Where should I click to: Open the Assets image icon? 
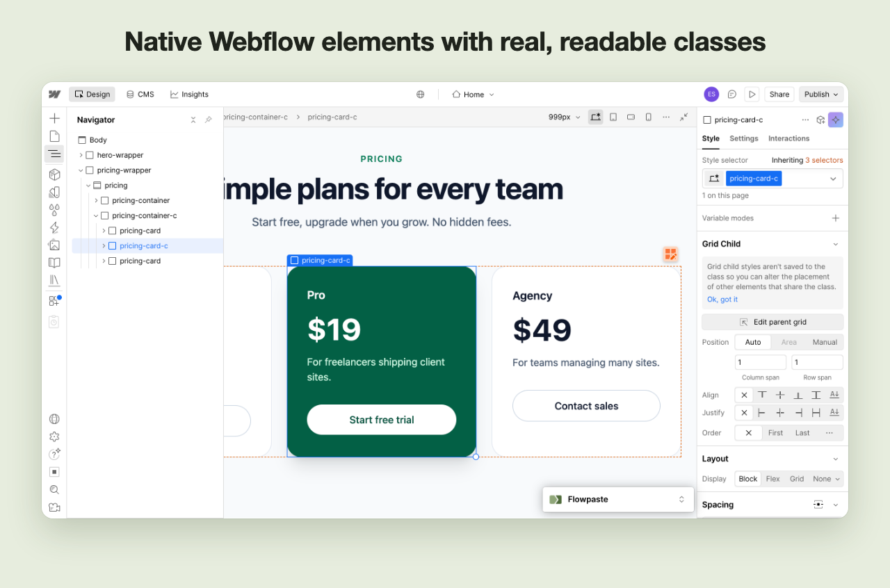click(54, 245)
